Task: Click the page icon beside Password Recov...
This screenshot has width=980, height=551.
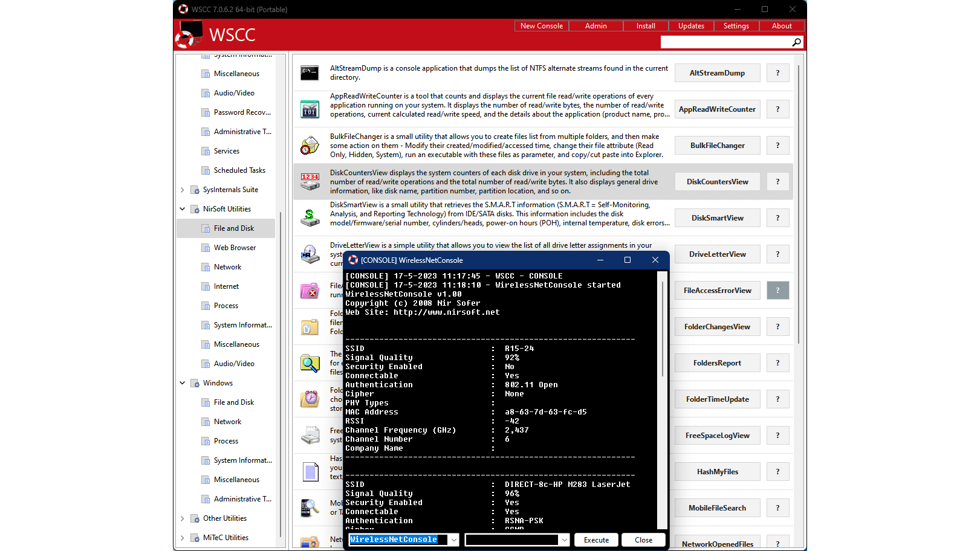Action: 206,112
